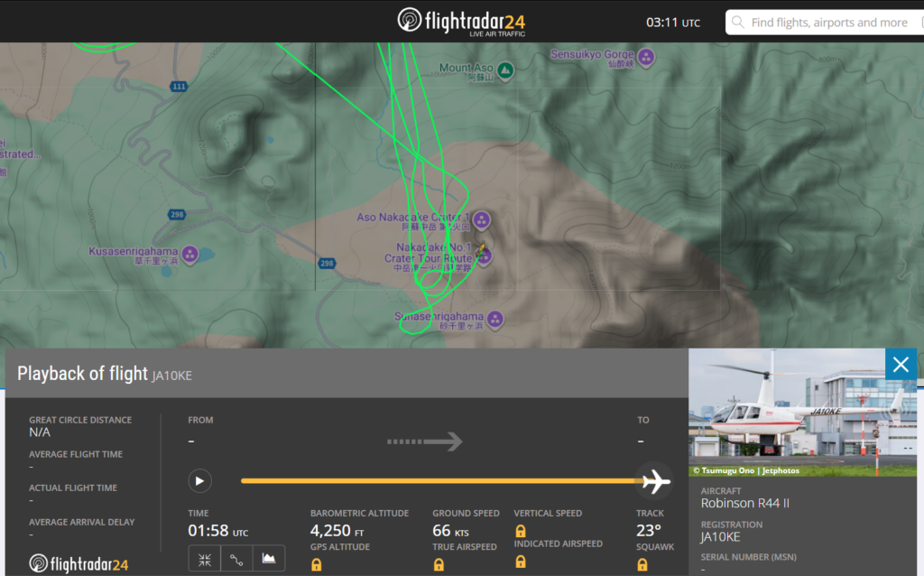Screen dimensions: 924x576
Task: Click the airplane handle on playback slider
Action: tap(655, 481)
